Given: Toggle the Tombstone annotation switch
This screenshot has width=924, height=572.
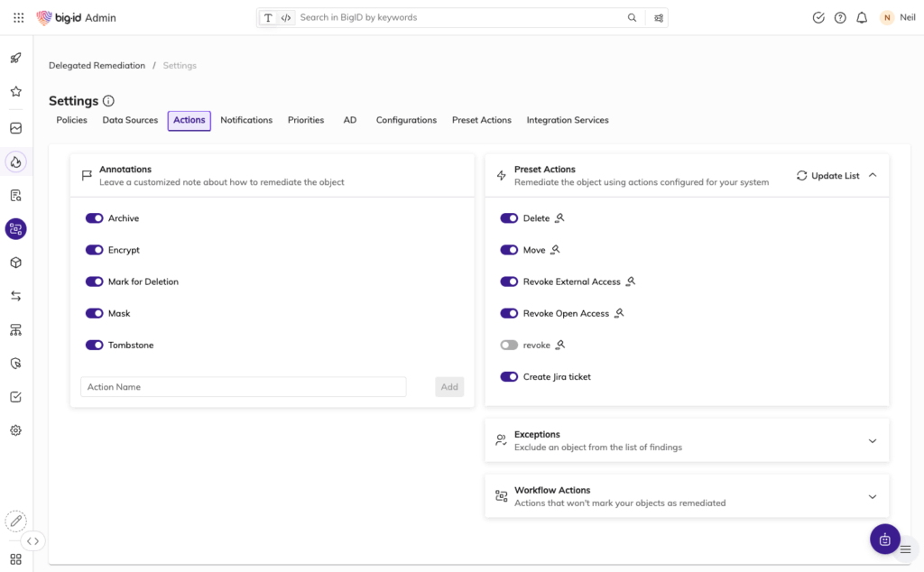Looking at the screenshot, I should (94, 346).
